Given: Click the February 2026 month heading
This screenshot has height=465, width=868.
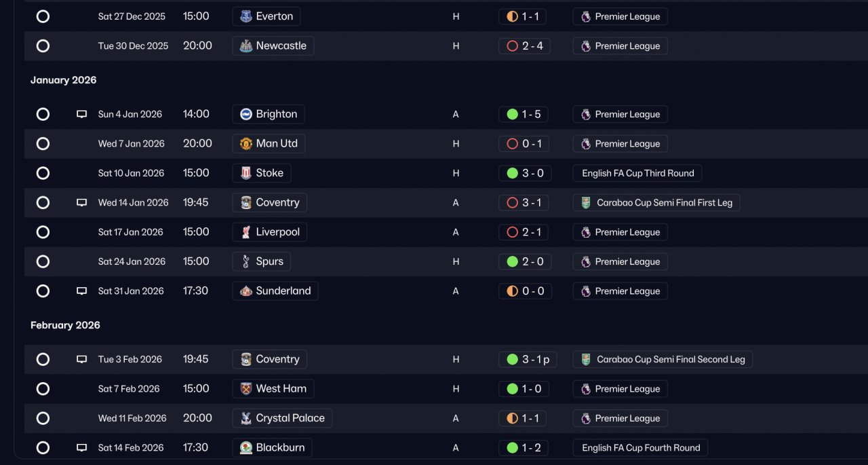Looking at the screenshot, I should click(65, 325).
